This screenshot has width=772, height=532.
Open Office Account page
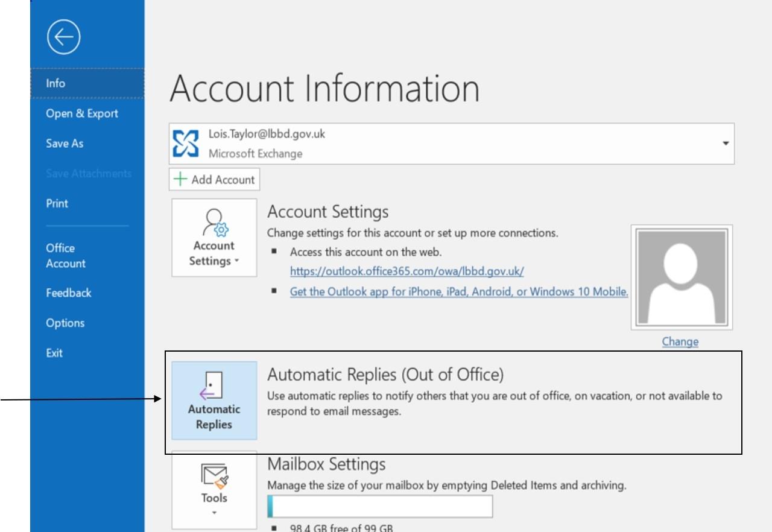pos(66,256)
